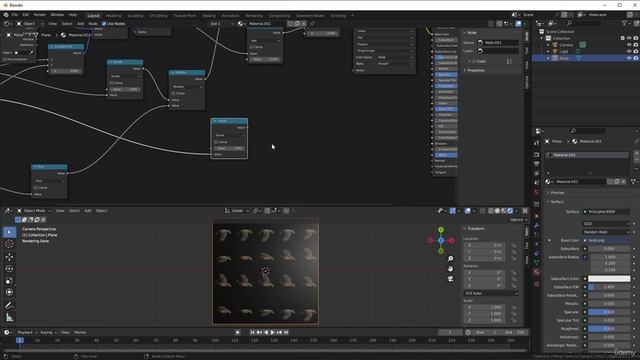Switch to the Shading workspace tab
The width and height of the screenshot is (640, 360).
coord(209,16)
